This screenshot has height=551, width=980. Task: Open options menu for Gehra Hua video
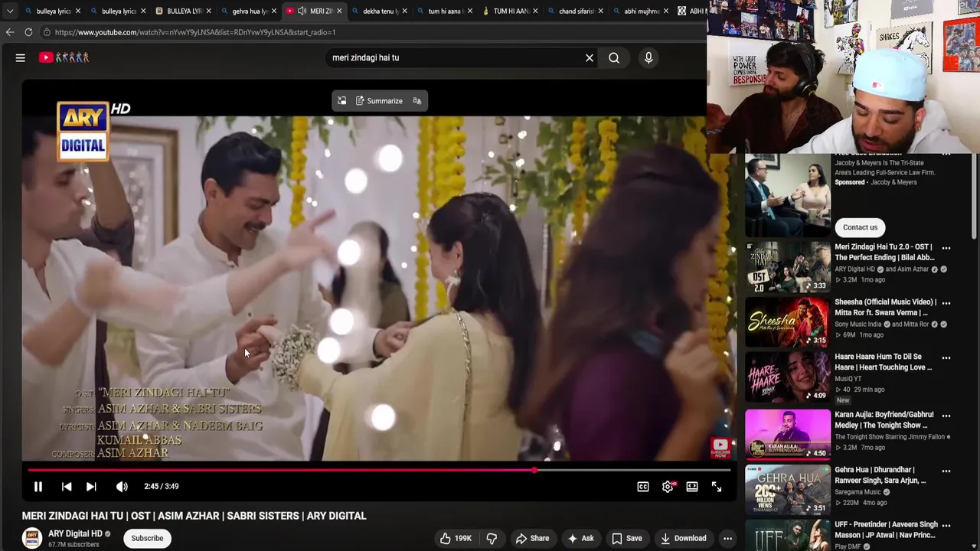pos(946,471)
